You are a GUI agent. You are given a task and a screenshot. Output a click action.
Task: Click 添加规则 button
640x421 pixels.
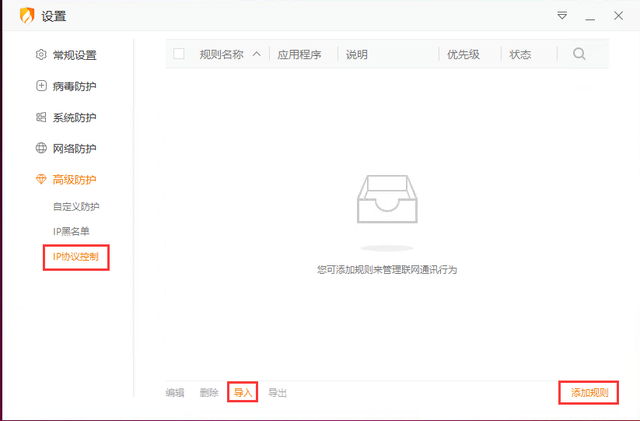589,393
